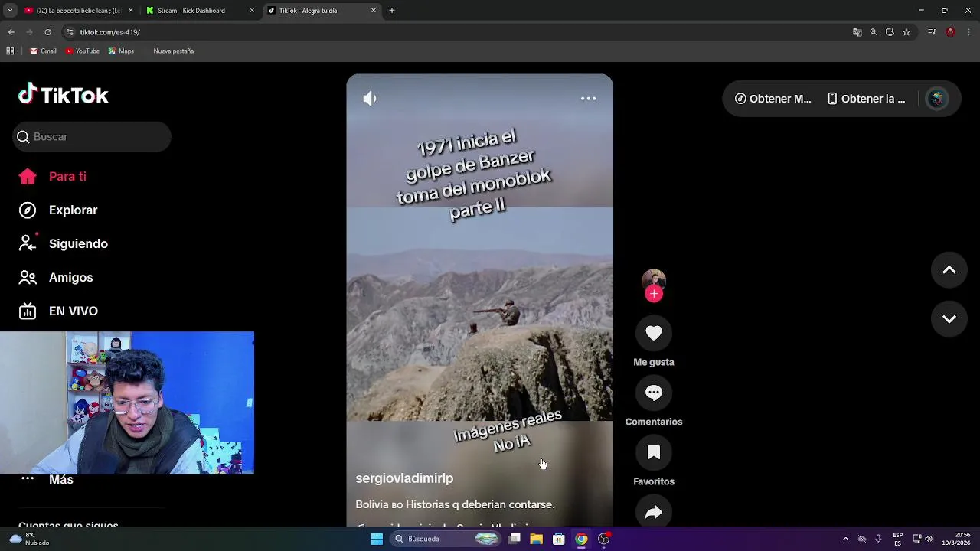Mute the TikTok video sound
This screenshot has height=551, width=980.
point(370,99)
